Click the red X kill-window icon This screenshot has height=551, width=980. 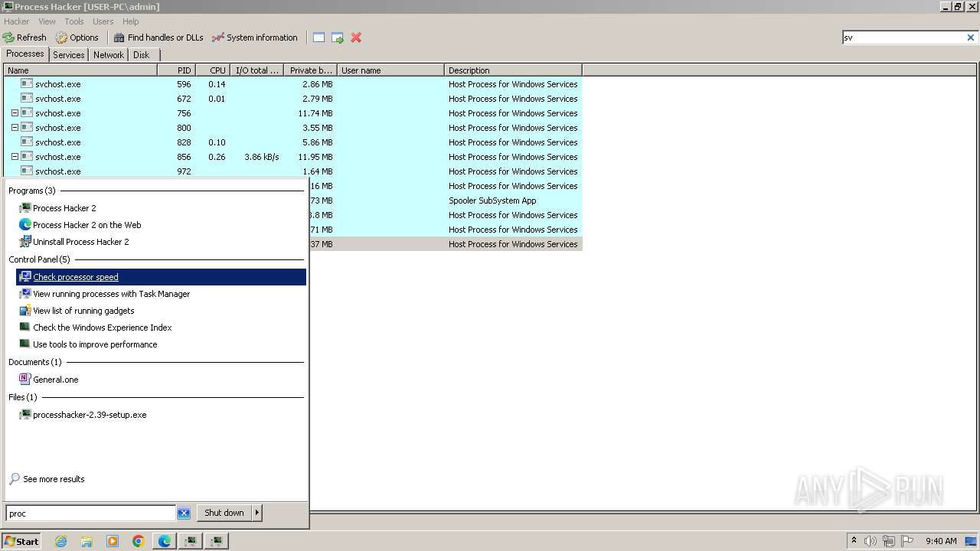pos(356,37)
